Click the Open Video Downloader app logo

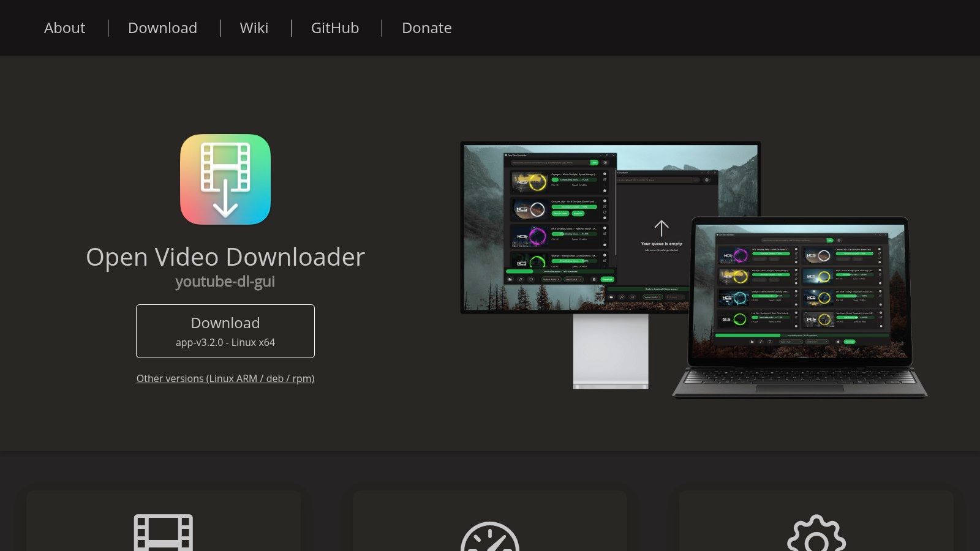click(x=225, y=179)
